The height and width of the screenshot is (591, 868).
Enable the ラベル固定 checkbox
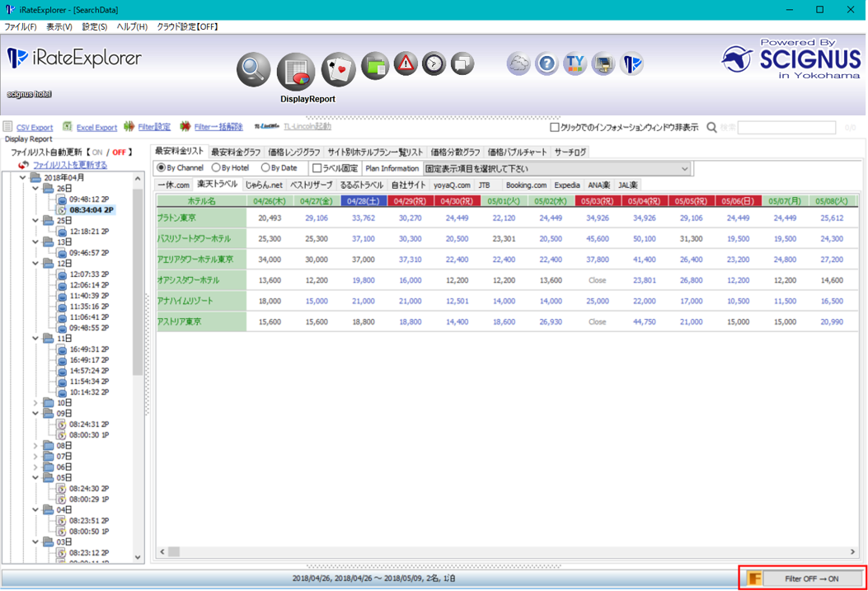pyautogui.click(x=317, y=168)
